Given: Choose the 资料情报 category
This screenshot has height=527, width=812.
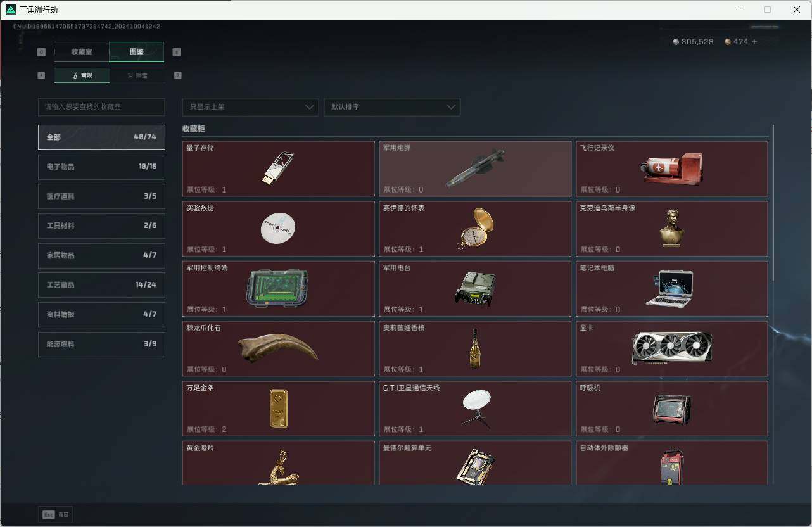Looking at the screenshot, I should click(x=101, y=315).
